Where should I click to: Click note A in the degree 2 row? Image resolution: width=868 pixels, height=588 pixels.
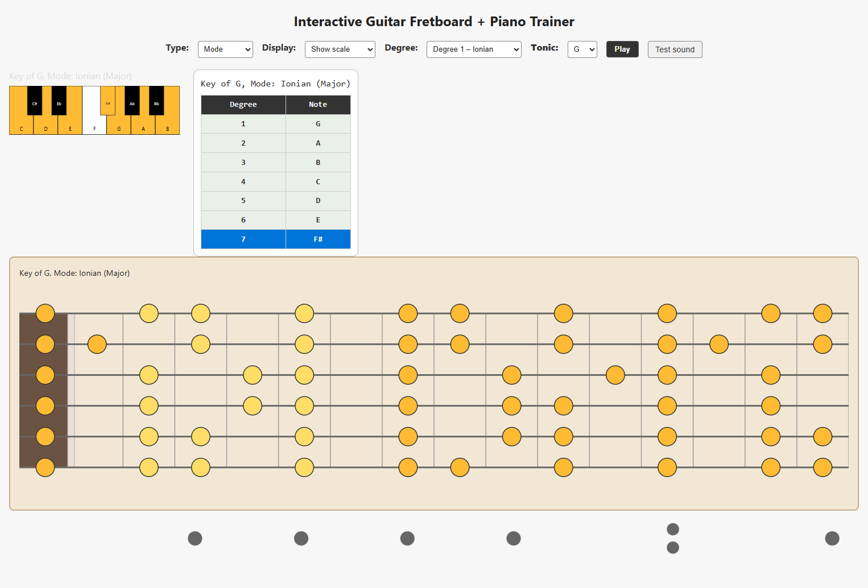(x=318, y=143)
